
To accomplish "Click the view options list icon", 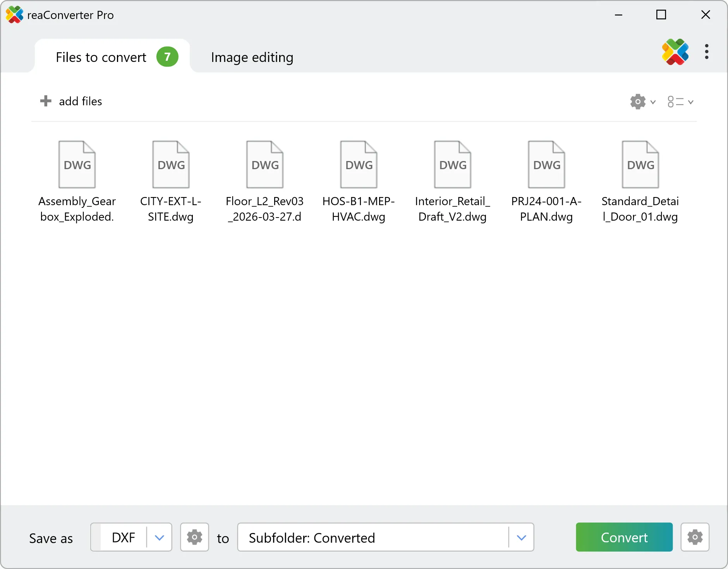I will coord(675,101).
